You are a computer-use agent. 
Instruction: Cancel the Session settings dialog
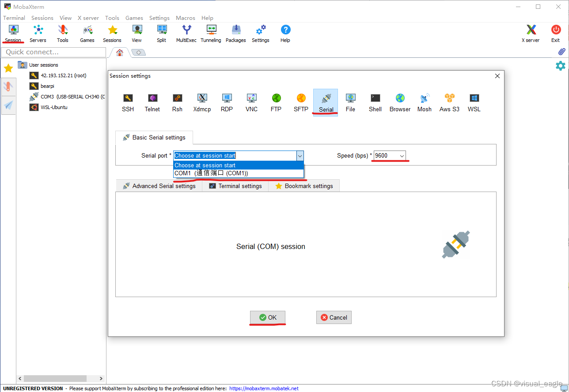click(334, 317)
